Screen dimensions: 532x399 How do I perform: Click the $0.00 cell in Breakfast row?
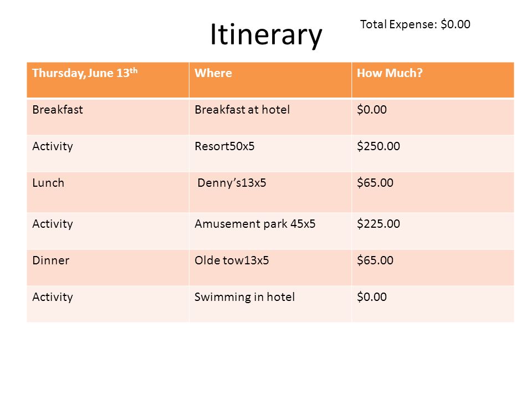tap(433, 116)
